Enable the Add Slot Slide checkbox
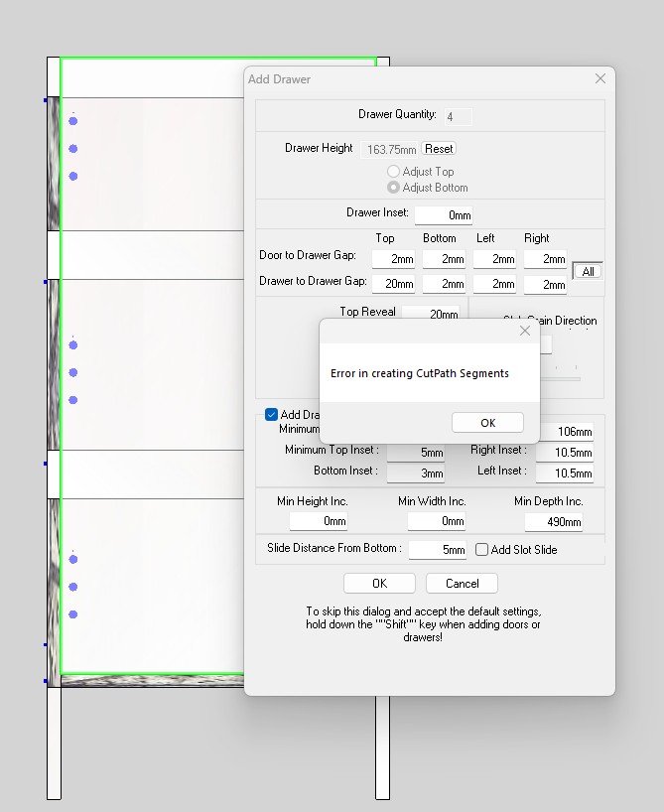664x812 pixels. click(482, 550)
